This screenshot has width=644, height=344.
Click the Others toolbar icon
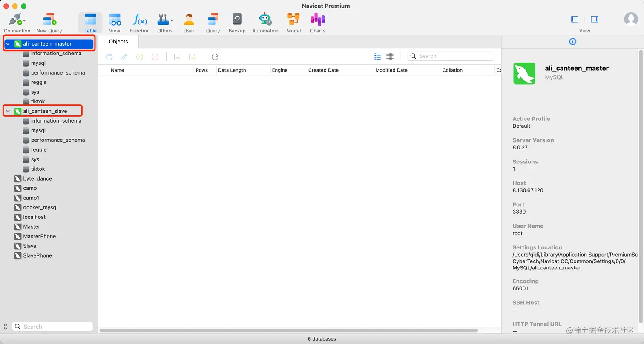tap(163, 20)
